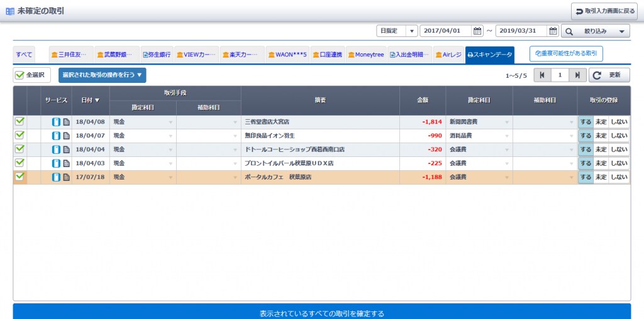Select the スキャンデータ tab
Screen dimensions: 644x319
click(x=489, y=55)
